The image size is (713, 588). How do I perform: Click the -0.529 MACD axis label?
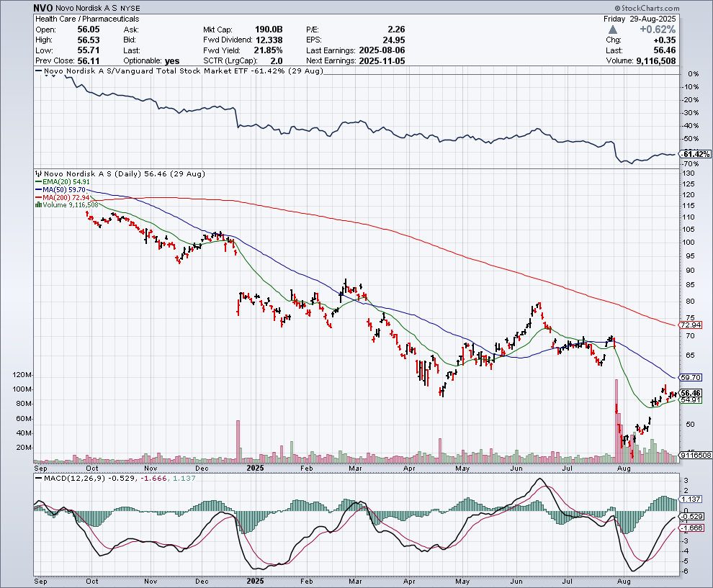click(x=692, y=516)
